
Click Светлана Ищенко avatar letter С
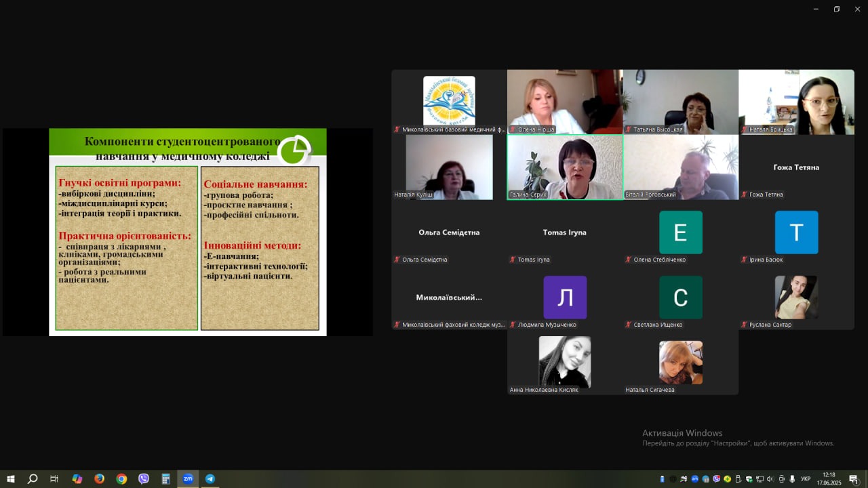tap(681, 297)
